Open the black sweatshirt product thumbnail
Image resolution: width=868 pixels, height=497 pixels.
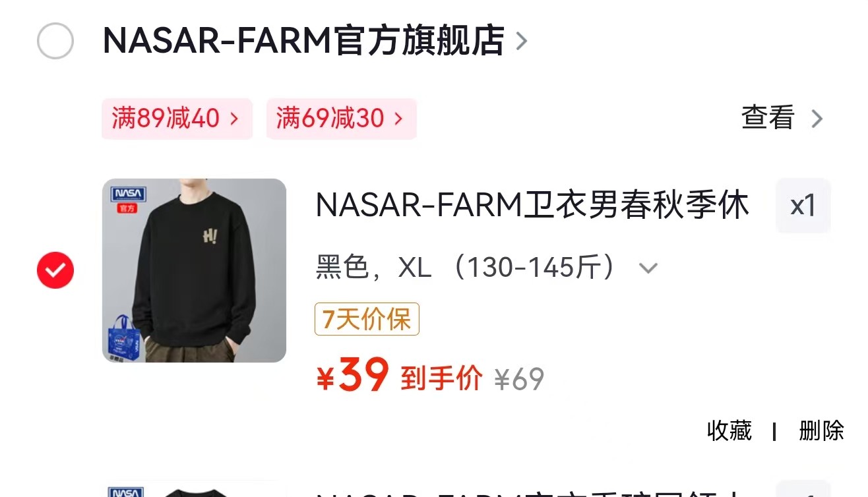pos(194,270)
